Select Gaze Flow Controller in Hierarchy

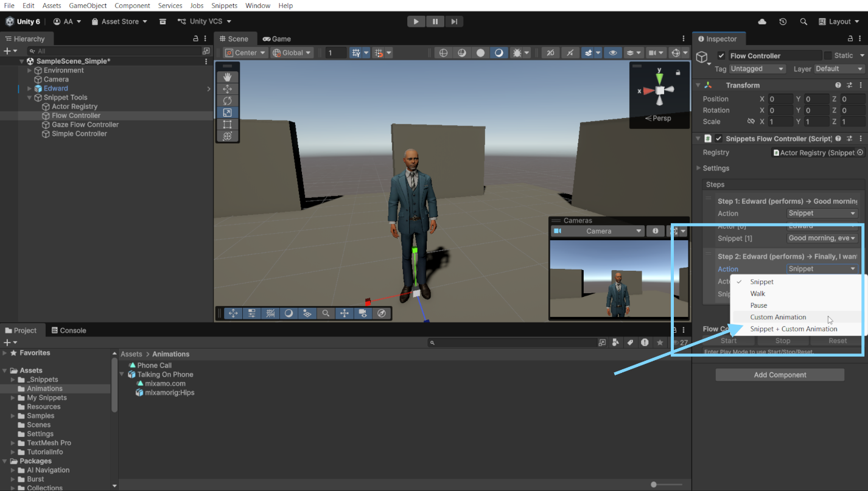click(85, 125)
